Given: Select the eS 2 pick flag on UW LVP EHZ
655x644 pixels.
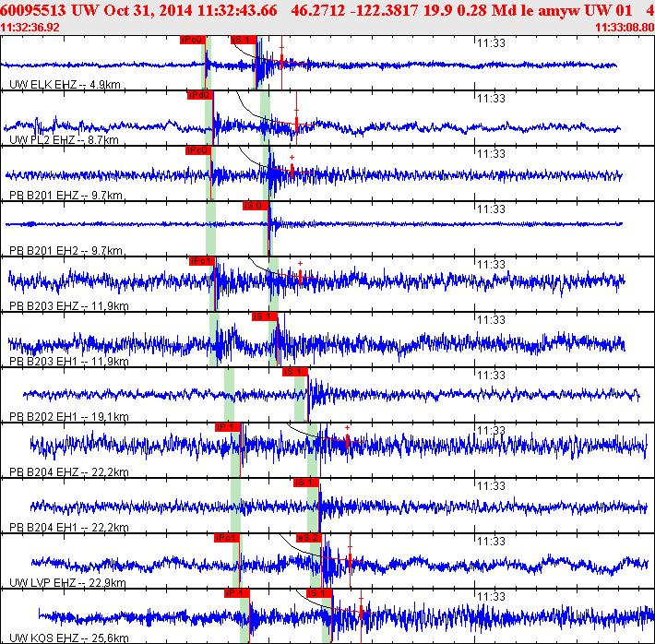Looking at the screenshot, I should pos(309,538).
